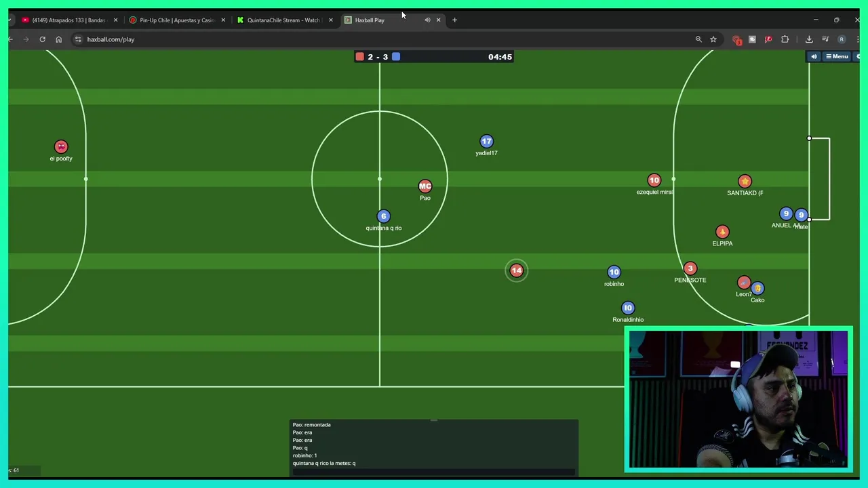This screenshot has width=868, height=488.
Task: Open the browser profile avatar
Action: tap(842, 39)
